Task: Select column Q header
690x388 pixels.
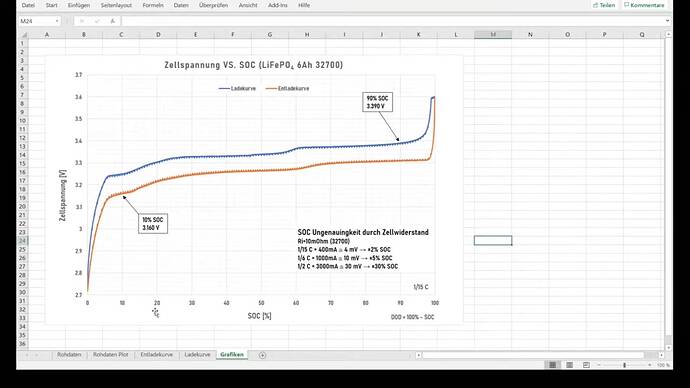Action: tap(642, 34)
